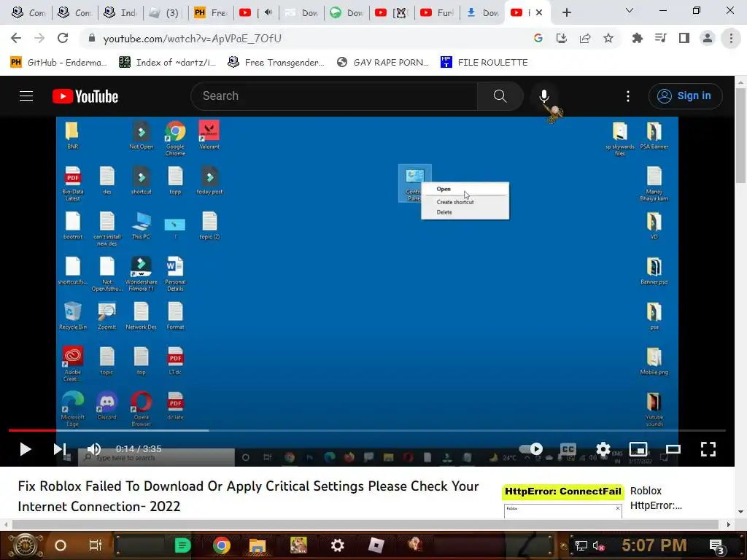
Task: Mute the video volume speaker
Action: (x=94, y=449)
